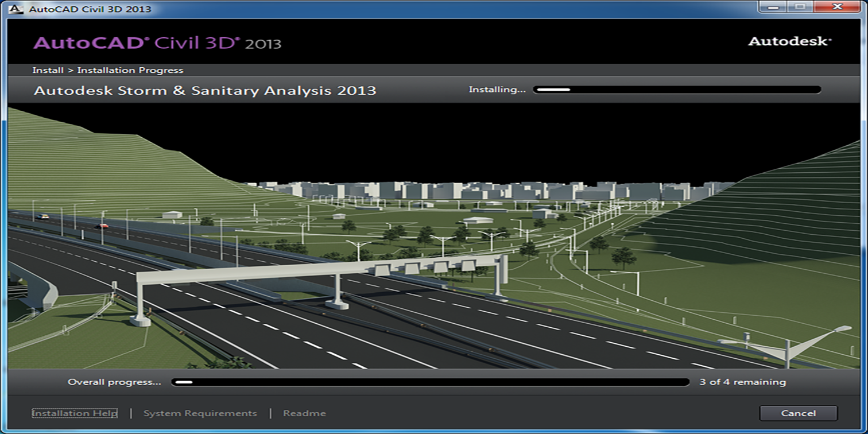868x434 pixels.
Task: Open the System Requirements link
Action: coord(200,413)
